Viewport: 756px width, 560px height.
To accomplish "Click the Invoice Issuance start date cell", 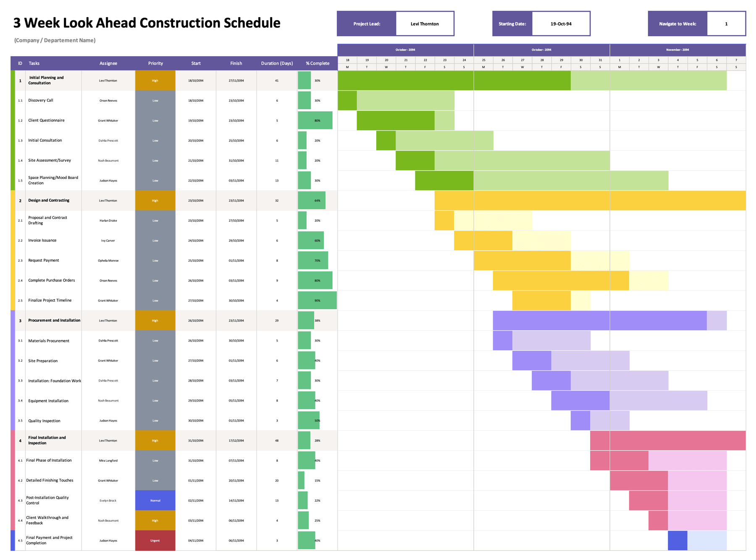I will 196,241.
